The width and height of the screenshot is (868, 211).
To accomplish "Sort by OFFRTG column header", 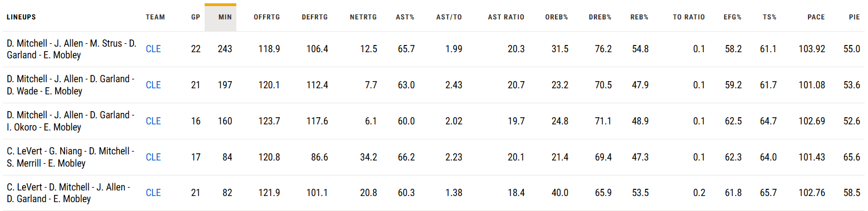I will [266, 17].
